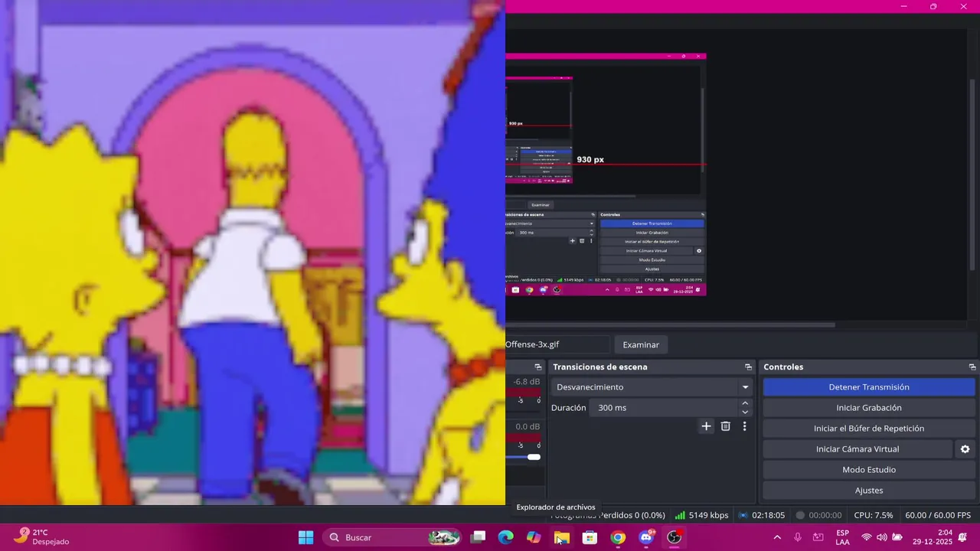Image resolution: width=980 pixels, height=551 pixels.
Task: Open Microsoft Store from the taskbar
Action: (x=590, y=537)
